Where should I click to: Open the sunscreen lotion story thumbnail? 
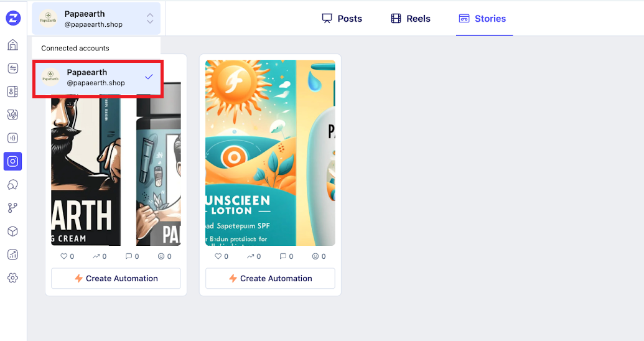(x=270, y=153)
